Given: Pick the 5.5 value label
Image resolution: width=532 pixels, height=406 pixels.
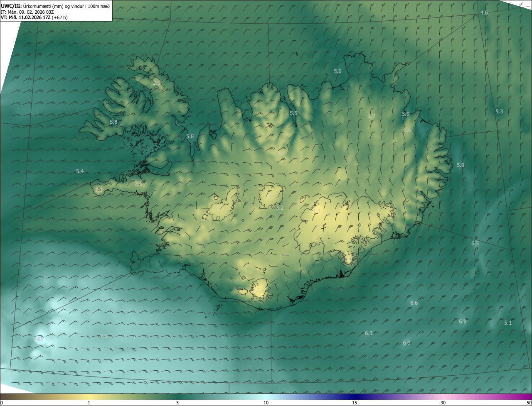Looking at the screenshot, I should tap(293, 113).
